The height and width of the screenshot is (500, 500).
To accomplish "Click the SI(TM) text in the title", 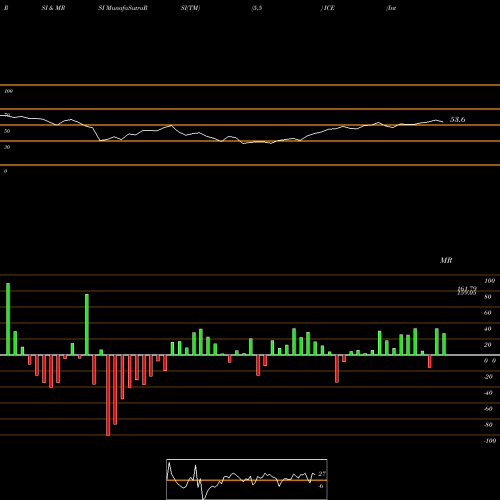I will tap(190, 8).
